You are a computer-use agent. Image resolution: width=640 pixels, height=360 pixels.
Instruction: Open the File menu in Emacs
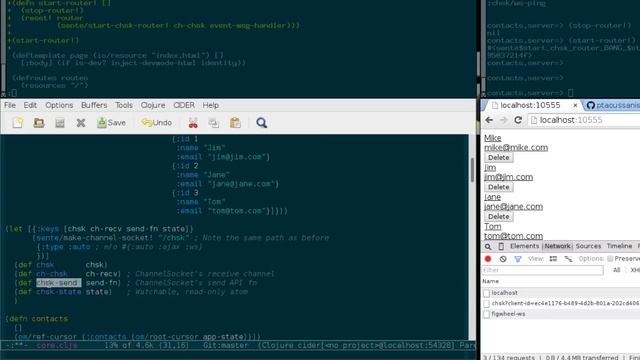tap(10, 105)
